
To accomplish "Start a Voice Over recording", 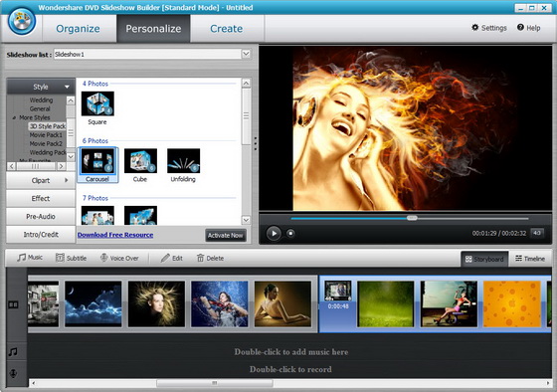I will coord(119,258).
